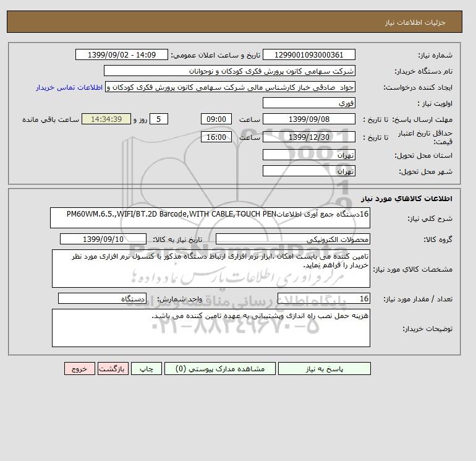Click the goods specifications text area
The image size is (476, 461).
pos(211,269)
